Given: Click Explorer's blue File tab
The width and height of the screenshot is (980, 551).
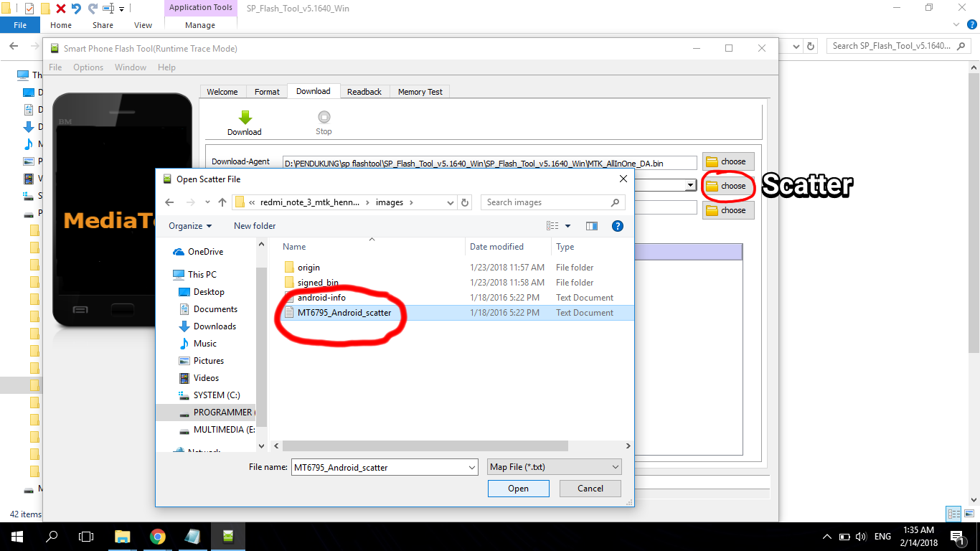Looking at the screenshot, I should (20, 25).
